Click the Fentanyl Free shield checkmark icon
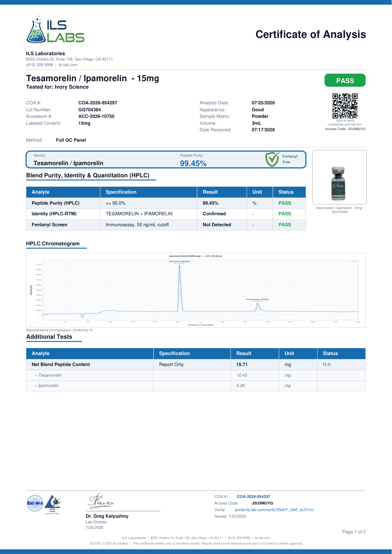 point(272,159)
